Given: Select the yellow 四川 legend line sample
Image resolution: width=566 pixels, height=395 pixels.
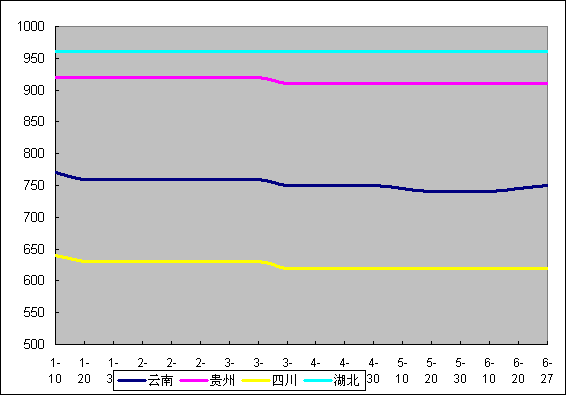Looking at the screenshot, I should pos(256,381).
